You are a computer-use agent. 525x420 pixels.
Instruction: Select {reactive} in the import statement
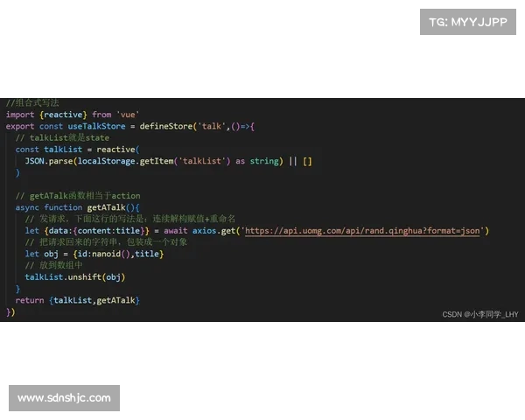[x=62, y=115]
